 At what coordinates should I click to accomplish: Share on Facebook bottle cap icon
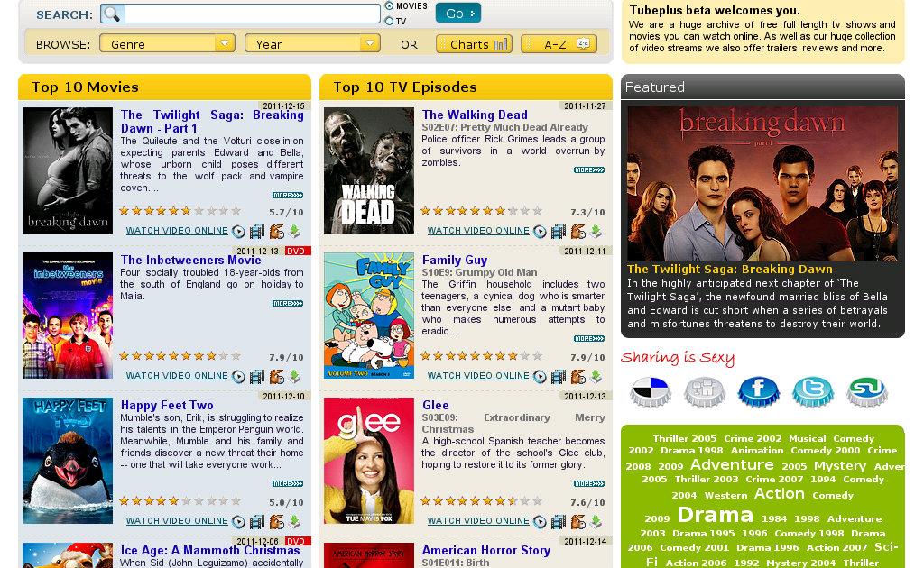(x=758, y=392)
